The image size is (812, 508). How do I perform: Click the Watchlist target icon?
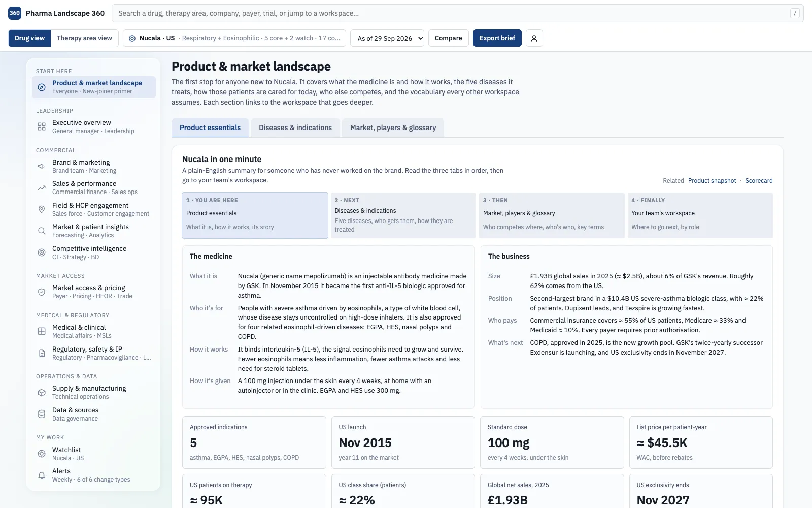pyautogui.click(x=42, y=454)
